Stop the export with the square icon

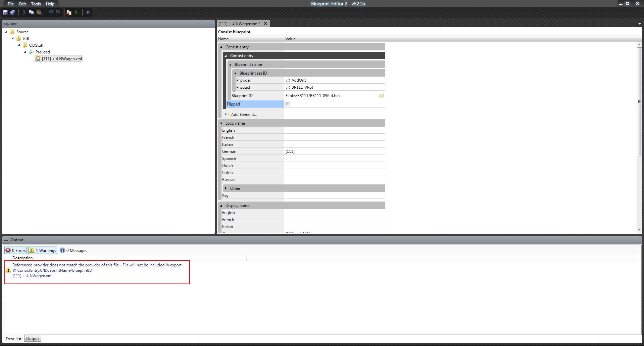pyautogui.click(x=88, y=12)
